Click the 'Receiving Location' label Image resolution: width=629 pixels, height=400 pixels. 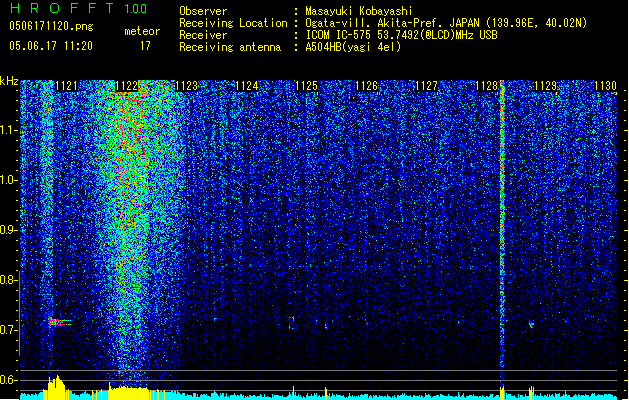coord(233,23)
